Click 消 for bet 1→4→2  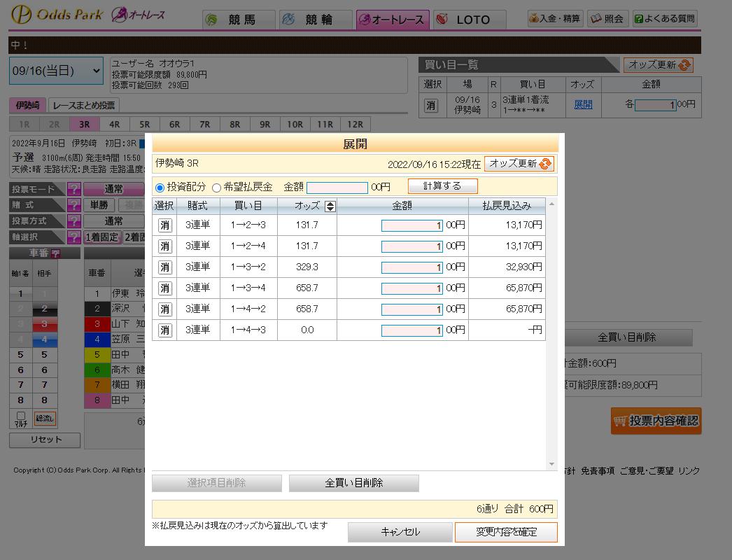point(164,309)
